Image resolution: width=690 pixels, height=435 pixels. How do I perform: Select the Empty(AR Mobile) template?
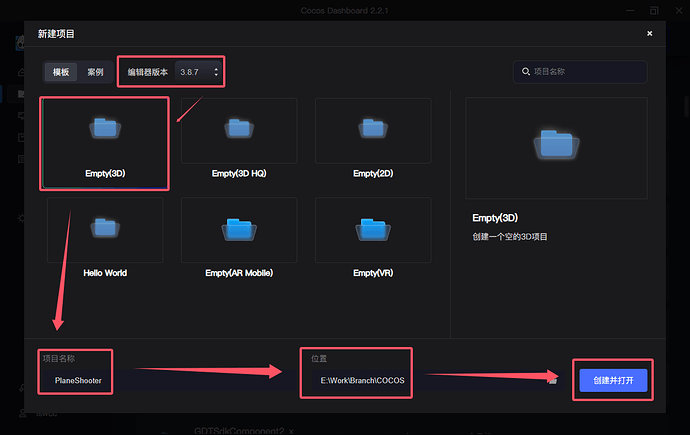(239, 239)
